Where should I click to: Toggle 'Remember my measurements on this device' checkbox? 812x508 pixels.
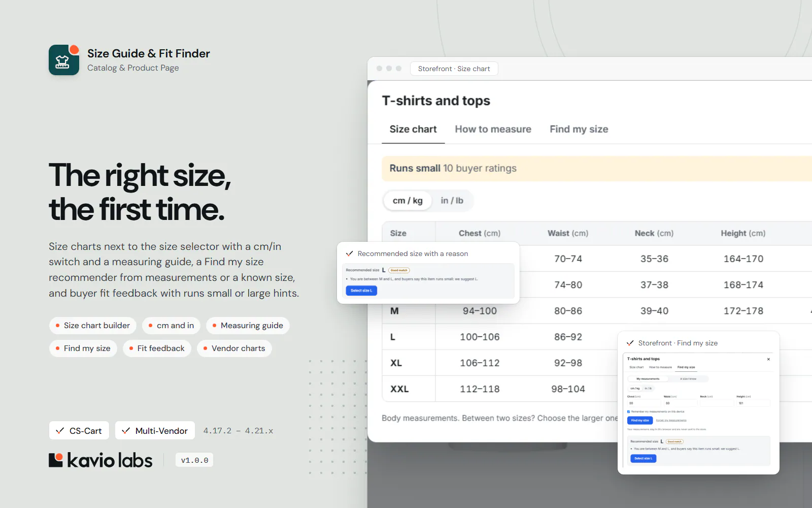tap(628, 411)
